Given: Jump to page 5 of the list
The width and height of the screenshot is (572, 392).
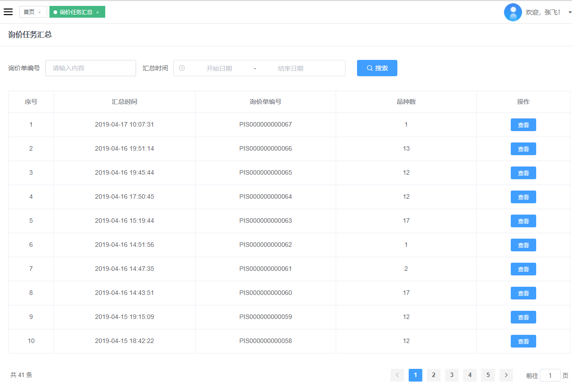Looking at the screenshot, I should click(488, 375).
